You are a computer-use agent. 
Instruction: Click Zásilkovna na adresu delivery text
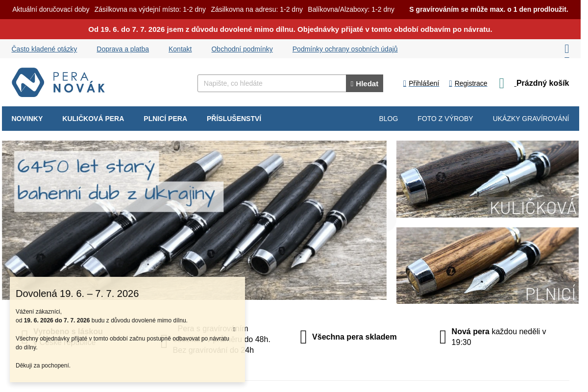[x=257, y=9]
